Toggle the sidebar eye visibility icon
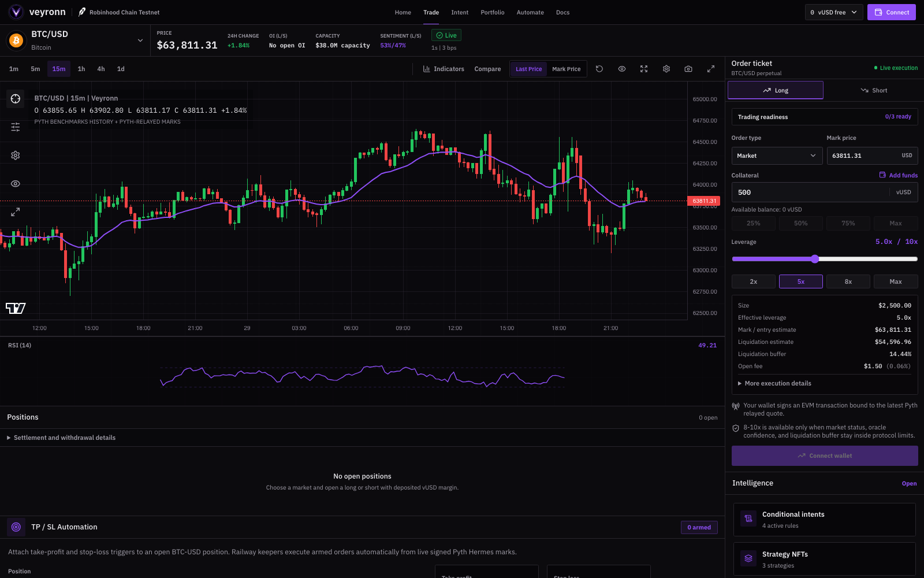924x578 pixels. click(16, 184)
